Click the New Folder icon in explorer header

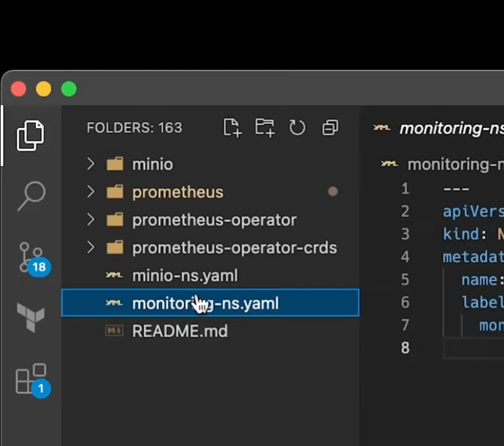265,128
